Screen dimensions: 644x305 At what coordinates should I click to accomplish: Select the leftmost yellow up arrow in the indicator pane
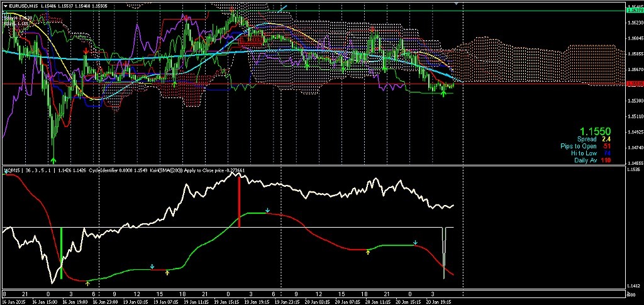click(x=87, y=284)
